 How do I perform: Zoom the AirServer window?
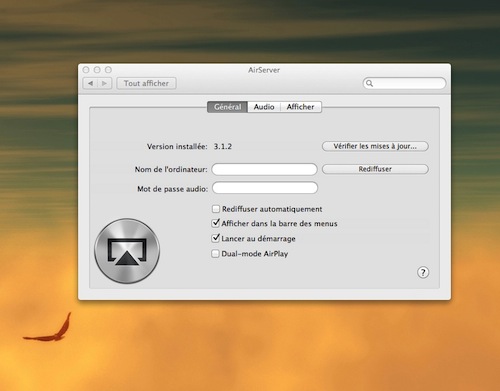tap(108, 70)
